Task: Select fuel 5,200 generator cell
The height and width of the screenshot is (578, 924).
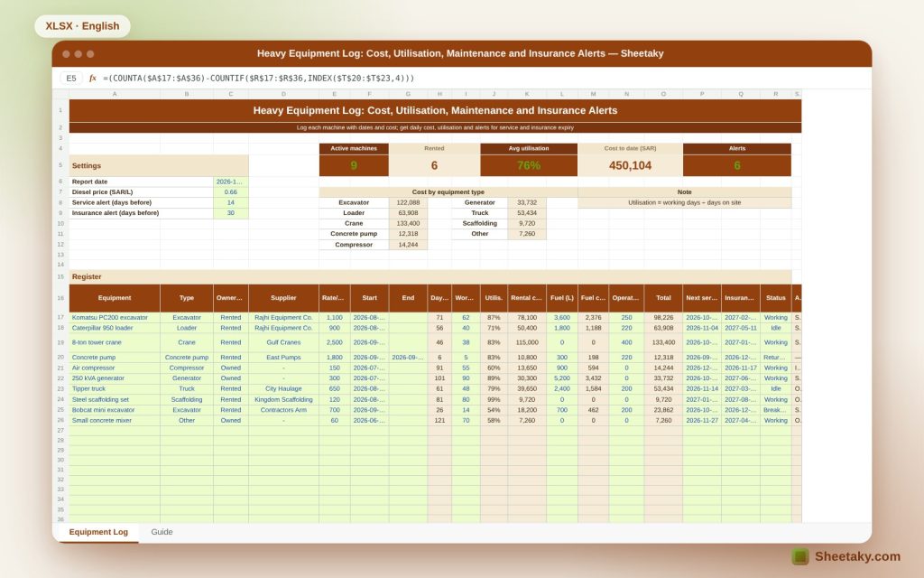Action: click(x=561, y=378)
